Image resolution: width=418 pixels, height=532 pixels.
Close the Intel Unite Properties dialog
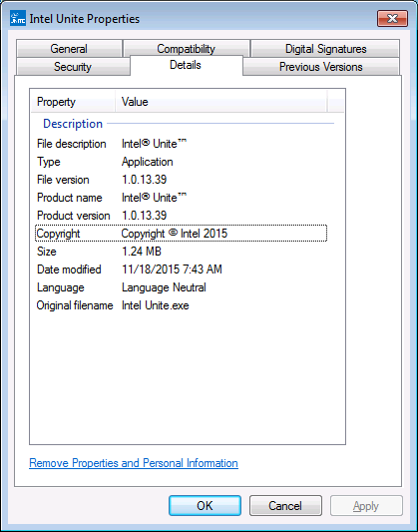(392, 18)
